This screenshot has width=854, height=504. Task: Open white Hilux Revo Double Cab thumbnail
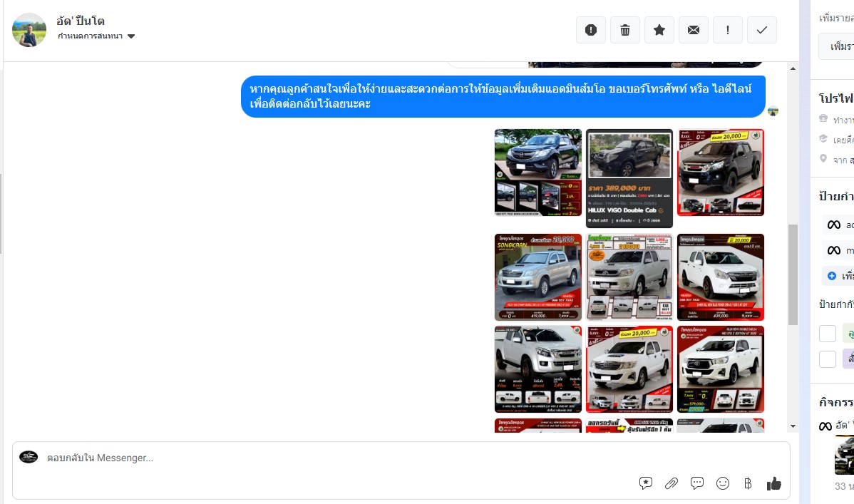point(721,369)
